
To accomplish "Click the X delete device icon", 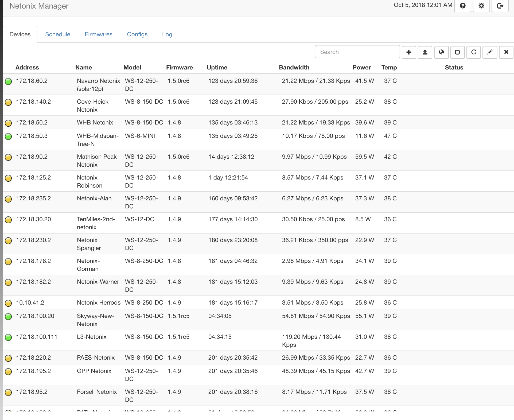I will (506, 52).
